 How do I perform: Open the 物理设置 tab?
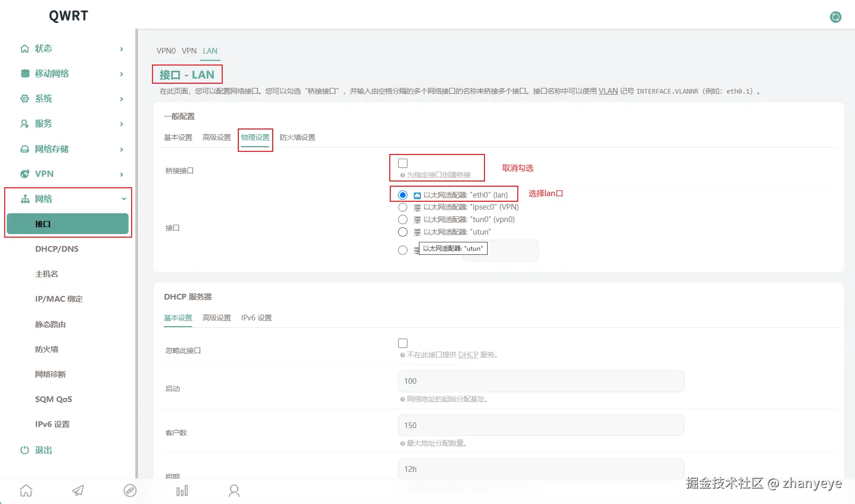tap(255, 137)
